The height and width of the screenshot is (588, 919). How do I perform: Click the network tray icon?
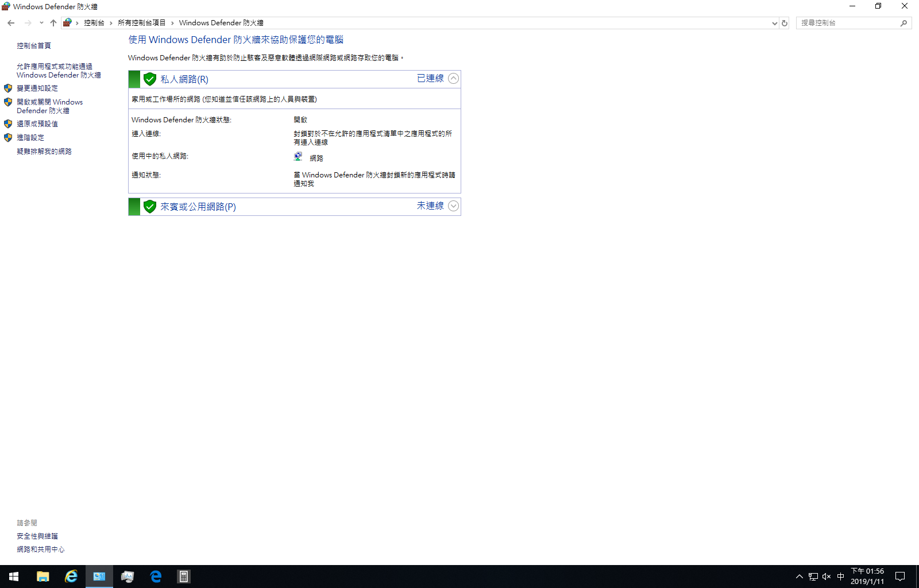coord(813,577)
